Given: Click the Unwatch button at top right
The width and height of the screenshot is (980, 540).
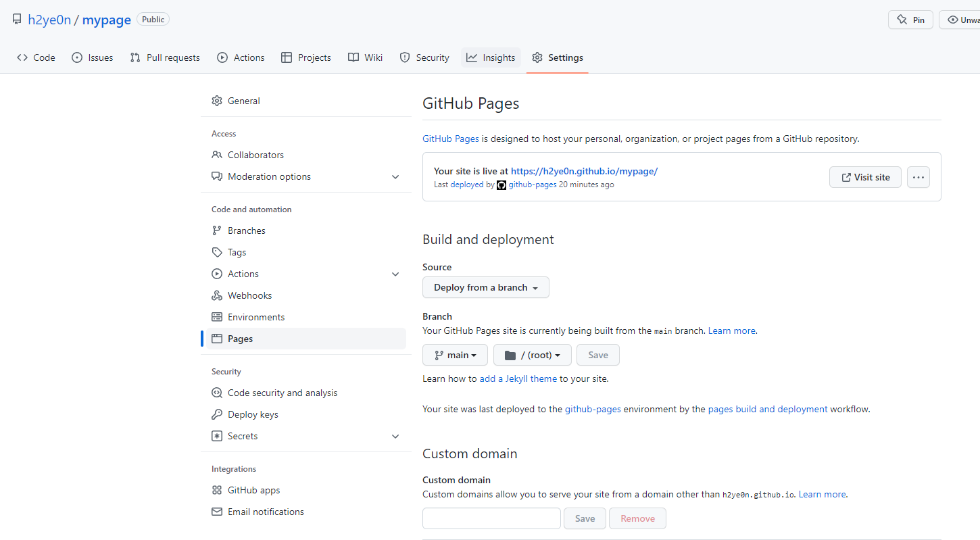Looking at the screenshot, I should (960, 20).
